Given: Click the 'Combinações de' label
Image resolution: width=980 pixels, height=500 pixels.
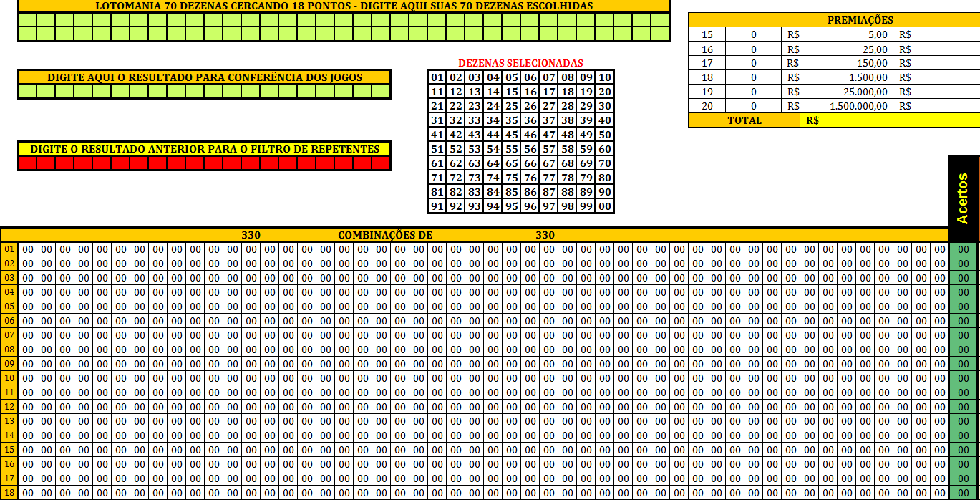Looking at the screenshot, I should 385,235.
